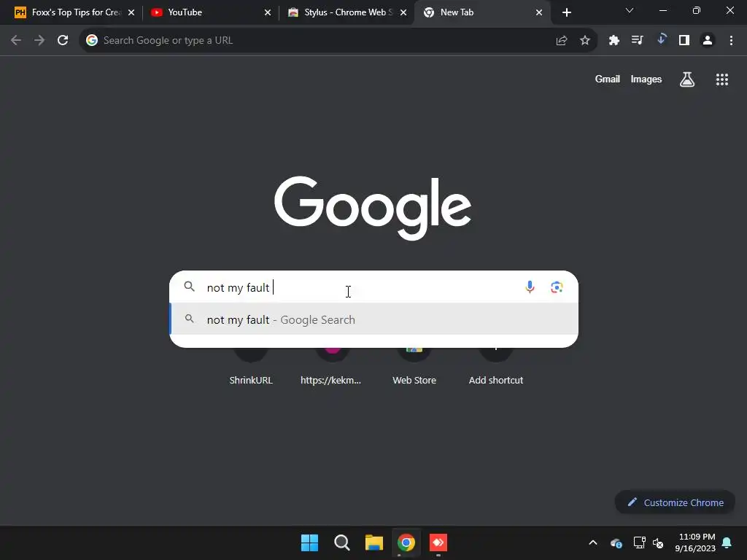Click the browser forward arrow
The width and height of the screenshot is (747, 560).
[39, 41]
